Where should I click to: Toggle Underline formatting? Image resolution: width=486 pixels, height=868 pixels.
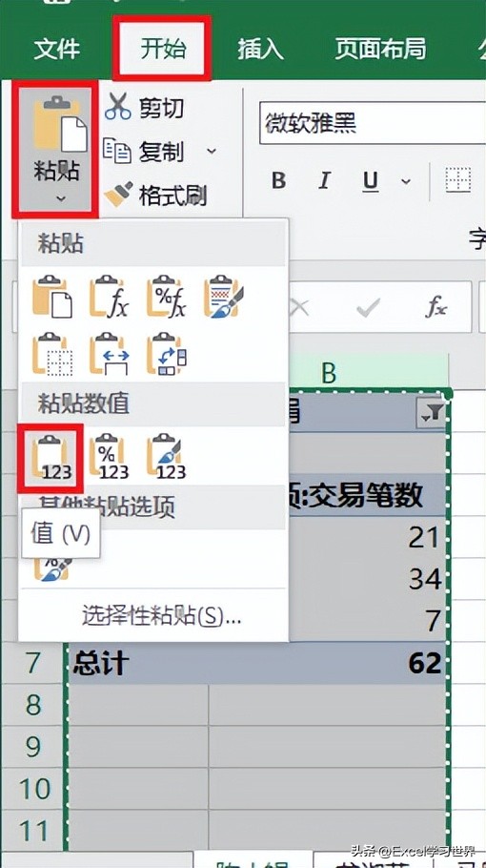pyautogui.click(x=371, y=181)
